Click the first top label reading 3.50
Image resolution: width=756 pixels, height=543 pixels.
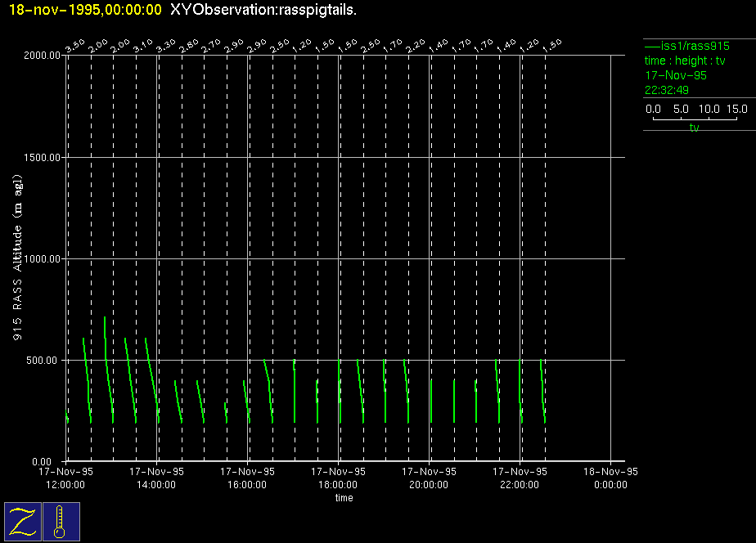pos(74,46)
